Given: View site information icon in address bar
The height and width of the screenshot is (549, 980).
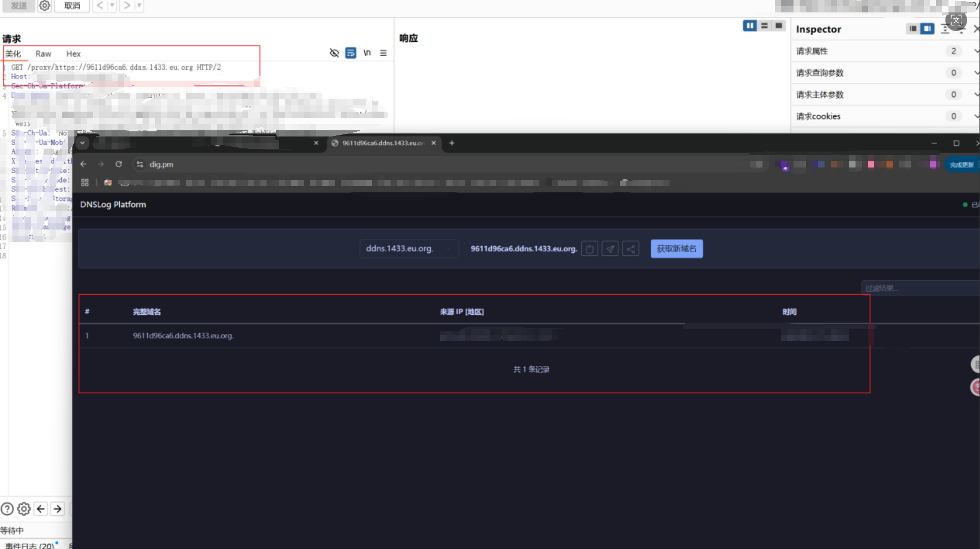Looking at the screenshot, I should point(139,164).
